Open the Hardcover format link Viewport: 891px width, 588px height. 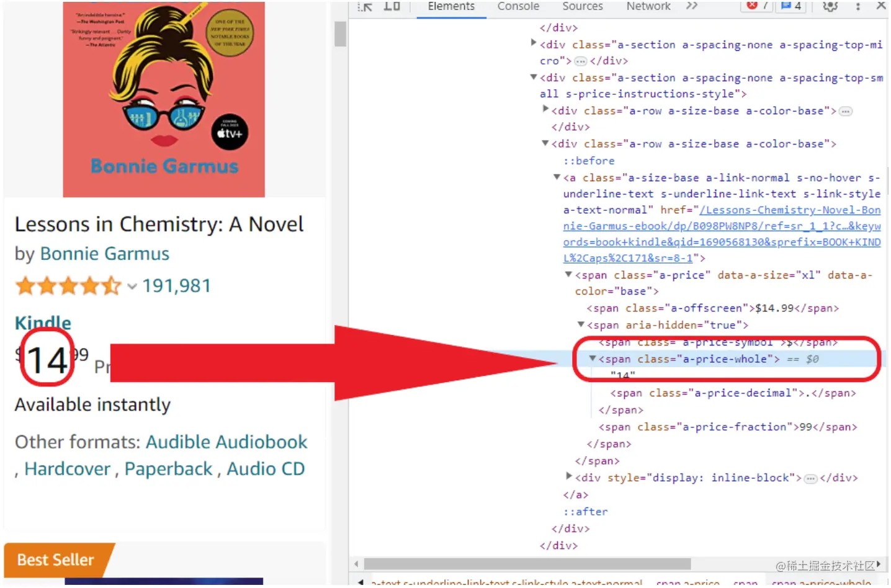click(67, 469)
